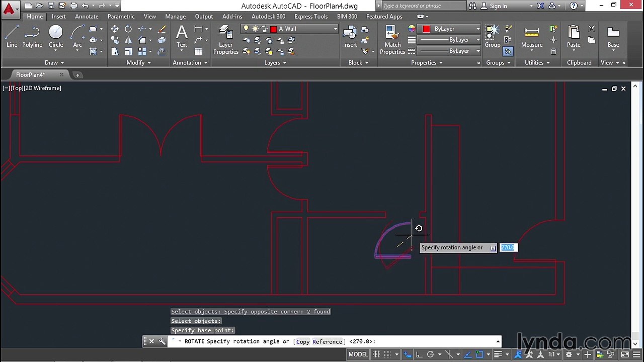Toggle ortho mode in status bar
The height and width of the screenshot is (362, 644).
coord(419,354)
